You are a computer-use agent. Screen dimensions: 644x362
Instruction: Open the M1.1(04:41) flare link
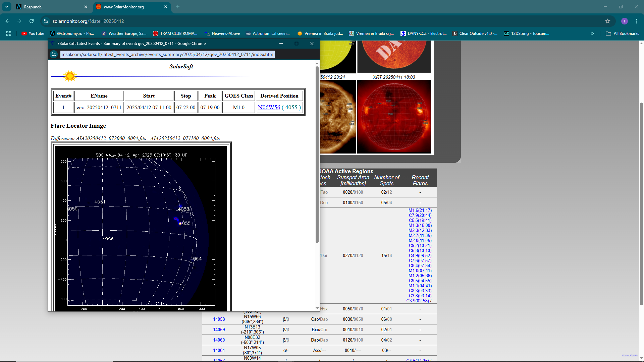pos(420,286)
